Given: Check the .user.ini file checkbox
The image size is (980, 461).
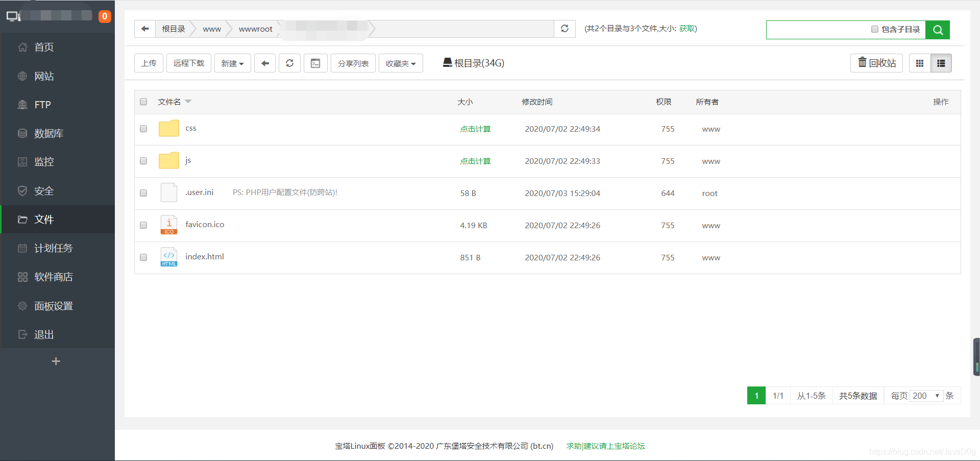Looking at the screenshot, I should 143,193.
